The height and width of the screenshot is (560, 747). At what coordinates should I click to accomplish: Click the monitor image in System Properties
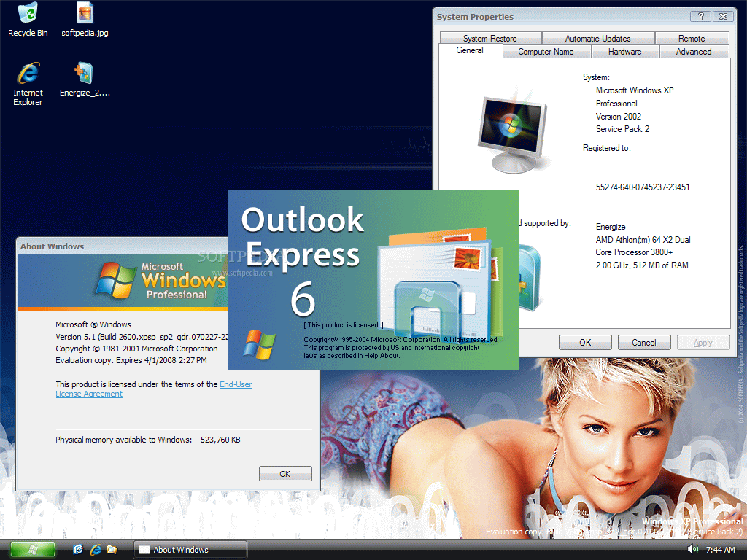point(514,130)
